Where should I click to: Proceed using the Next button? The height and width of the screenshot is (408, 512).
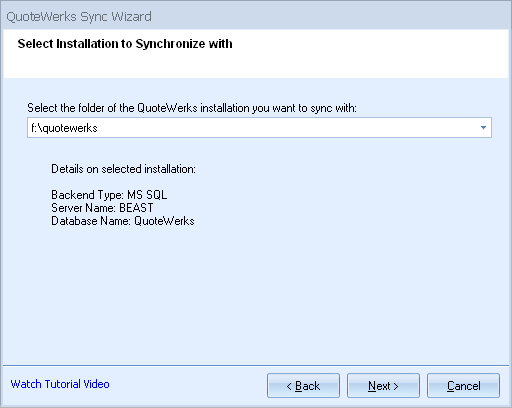[x=383, y=386]
